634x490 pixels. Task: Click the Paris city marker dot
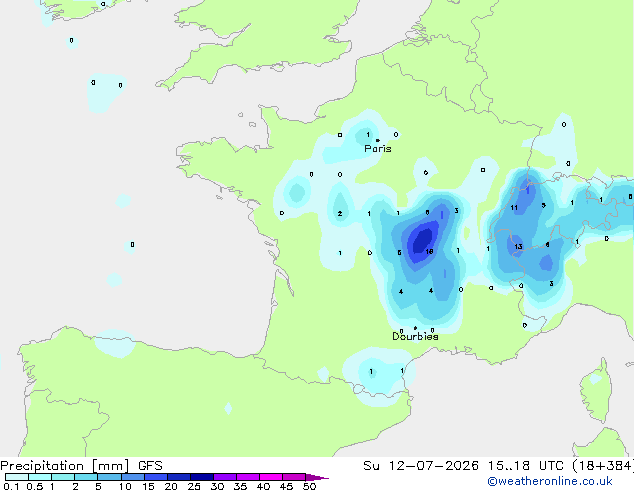[x=378, y=140]
